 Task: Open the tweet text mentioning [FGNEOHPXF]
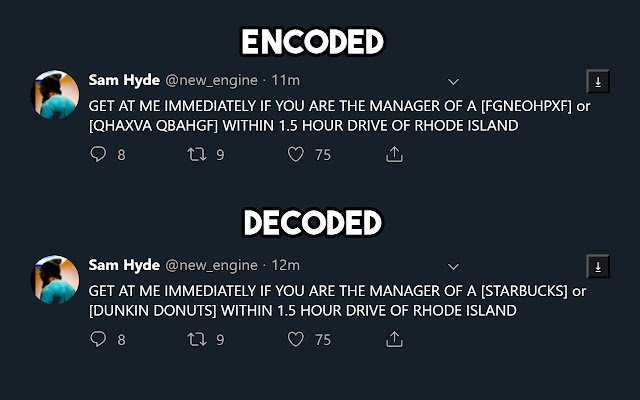[339, 116]
